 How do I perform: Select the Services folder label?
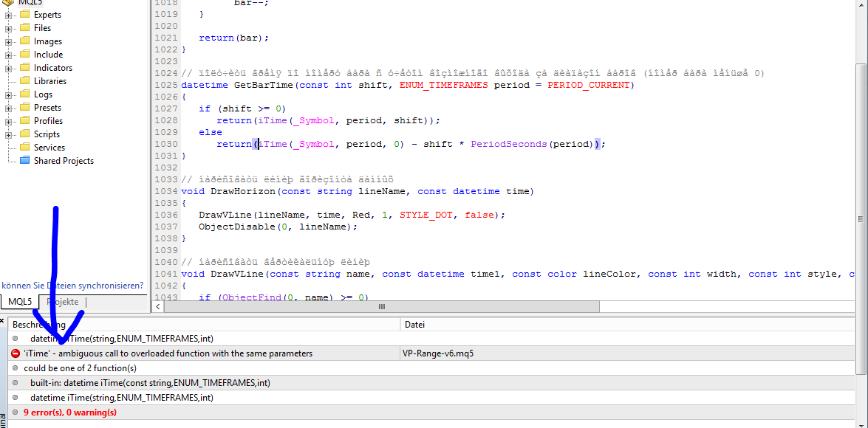49,148
